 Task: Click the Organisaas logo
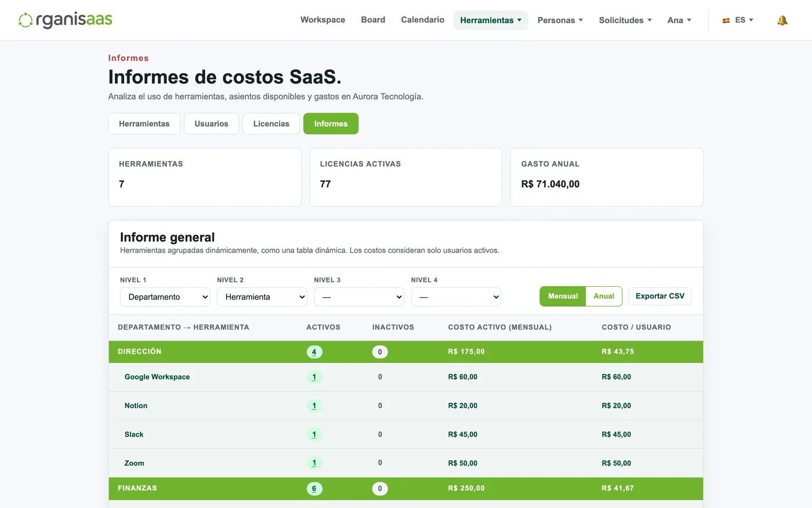[x=66, y=20]
